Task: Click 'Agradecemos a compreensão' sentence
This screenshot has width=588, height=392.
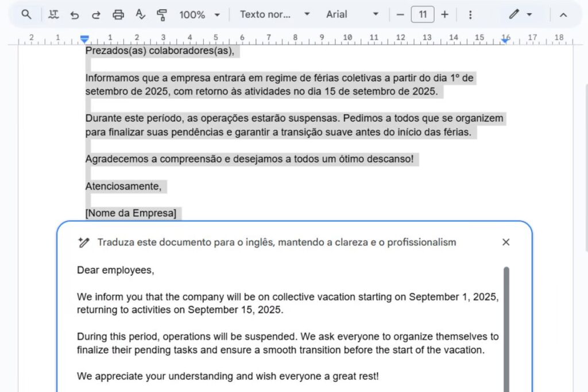Action: point(249,159)
